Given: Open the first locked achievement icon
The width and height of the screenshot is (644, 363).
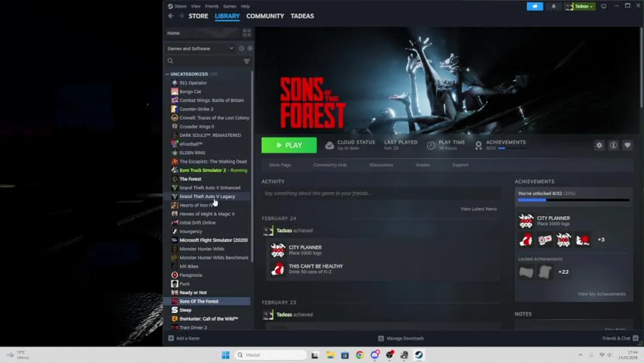Looking at the screenshot, I should [526, 272].
